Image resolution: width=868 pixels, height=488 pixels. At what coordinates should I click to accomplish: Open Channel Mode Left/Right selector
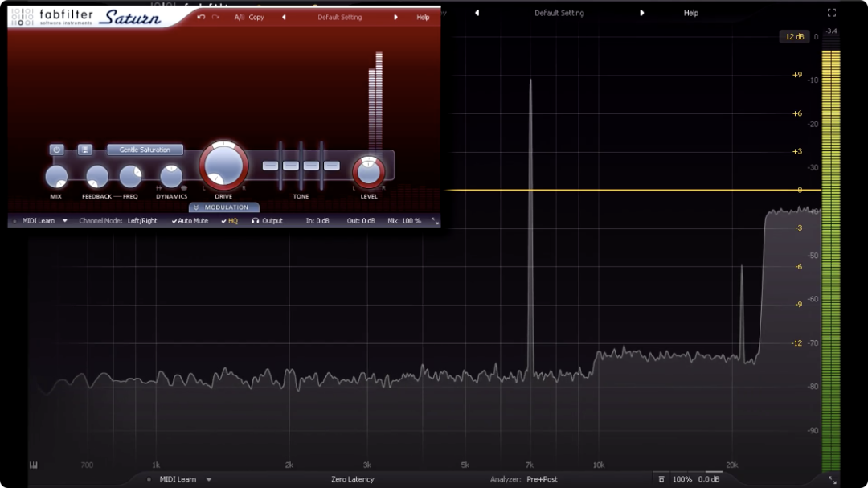tap(142, 221)
